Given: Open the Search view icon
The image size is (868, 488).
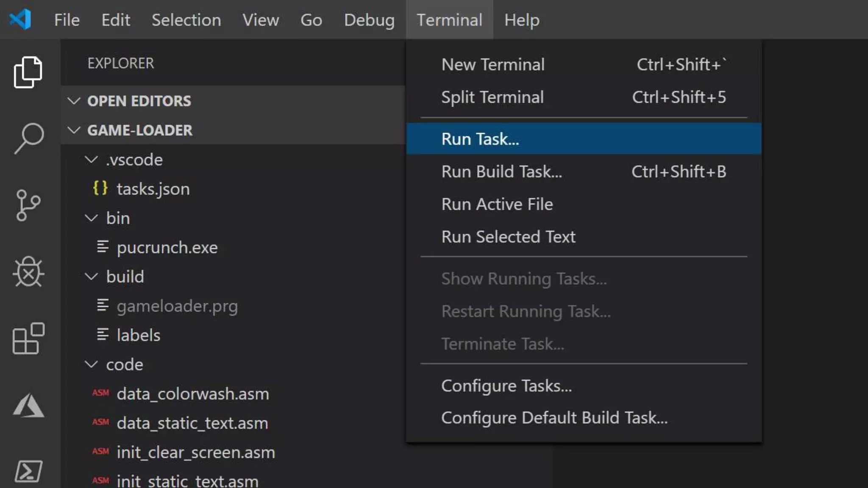Looking at the screenshot, I should [x=28, y=138].
